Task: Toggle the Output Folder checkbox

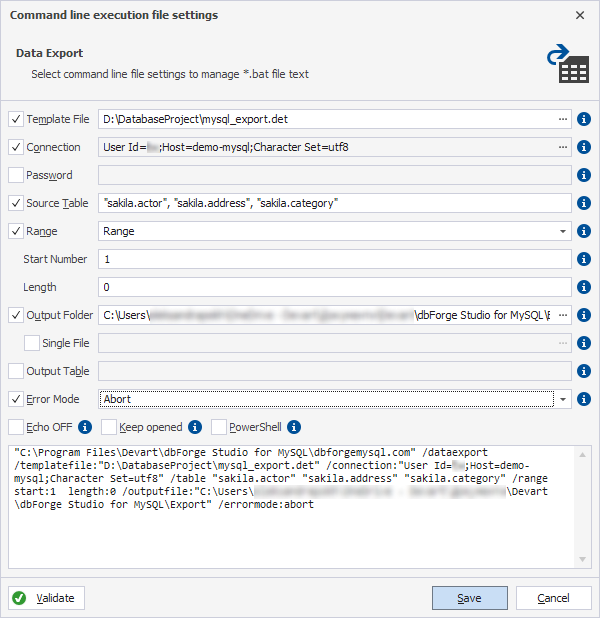Action: pyautogui.click(x=16, y=315)
